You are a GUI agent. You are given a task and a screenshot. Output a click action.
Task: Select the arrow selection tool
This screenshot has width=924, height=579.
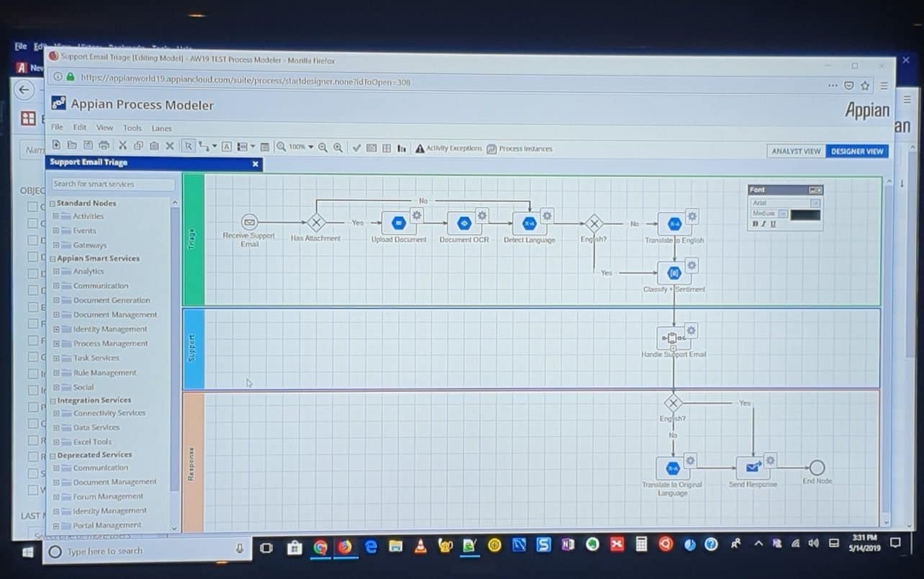coord(186,147)
